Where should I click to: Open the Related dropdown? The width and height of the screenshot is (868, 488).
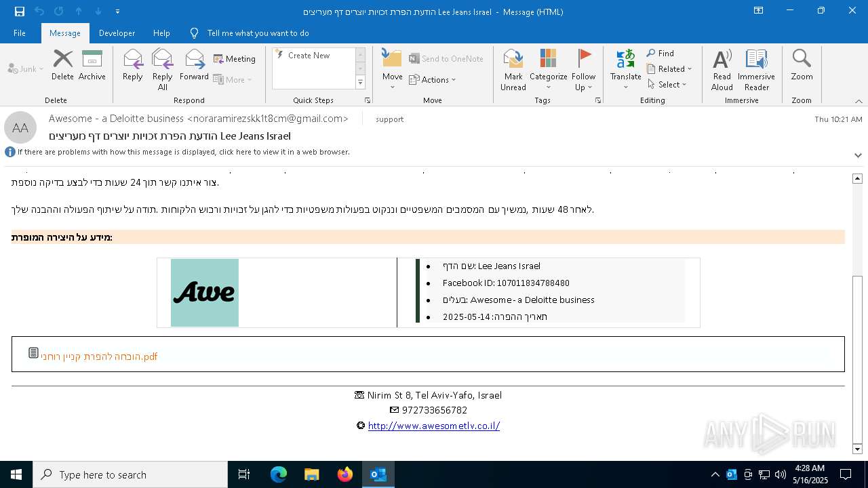point(669,68)
